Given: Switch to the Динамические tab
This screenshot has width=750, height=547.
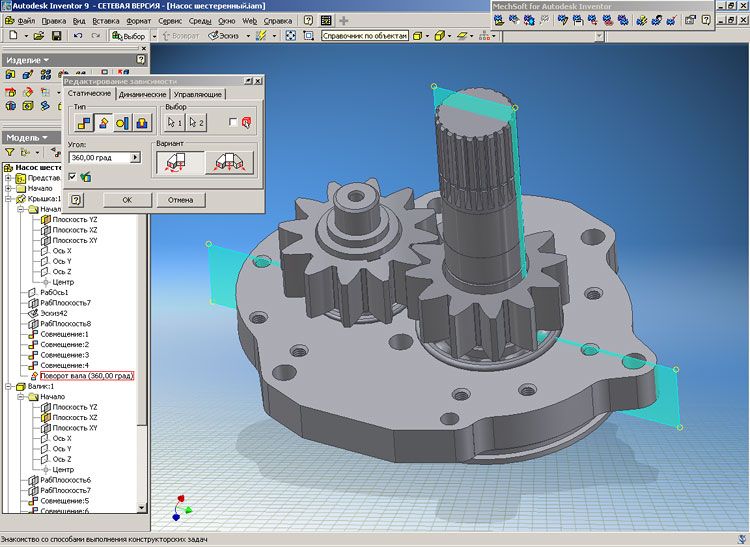Looking at the screenshot, I should 143,94.
